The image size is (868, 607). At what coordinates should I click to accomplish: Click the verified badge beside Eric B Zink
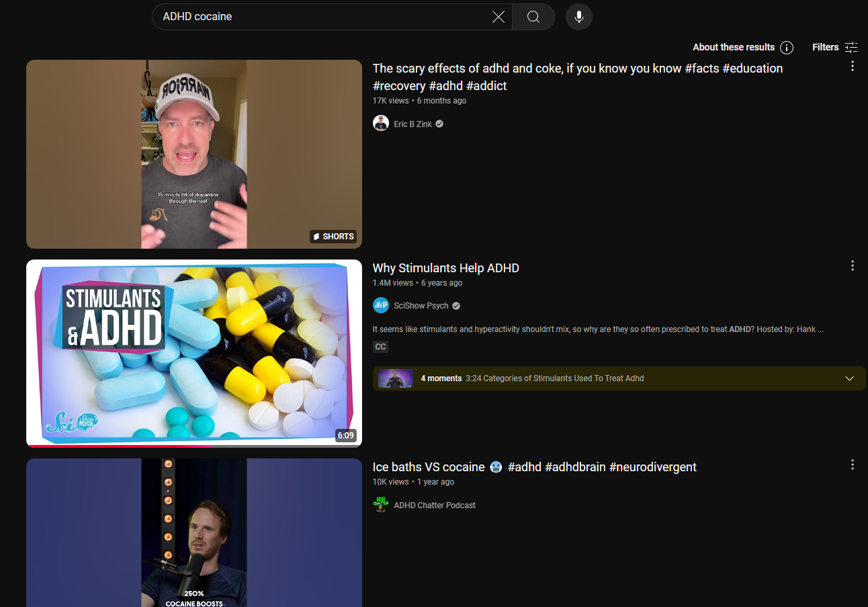(439, 124)
